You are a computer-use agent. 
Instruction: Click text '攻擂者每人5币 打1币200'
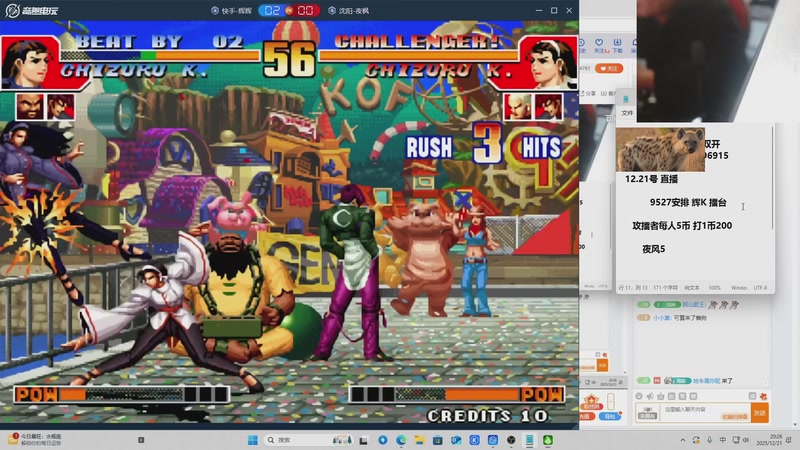tap(682, 226)
